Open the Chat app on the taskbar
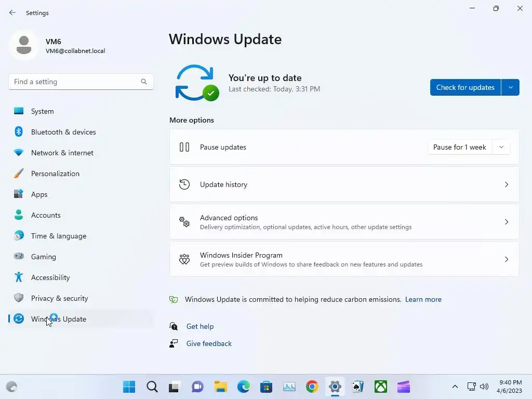This screenshot has width=532, height=399. point(197,387)
